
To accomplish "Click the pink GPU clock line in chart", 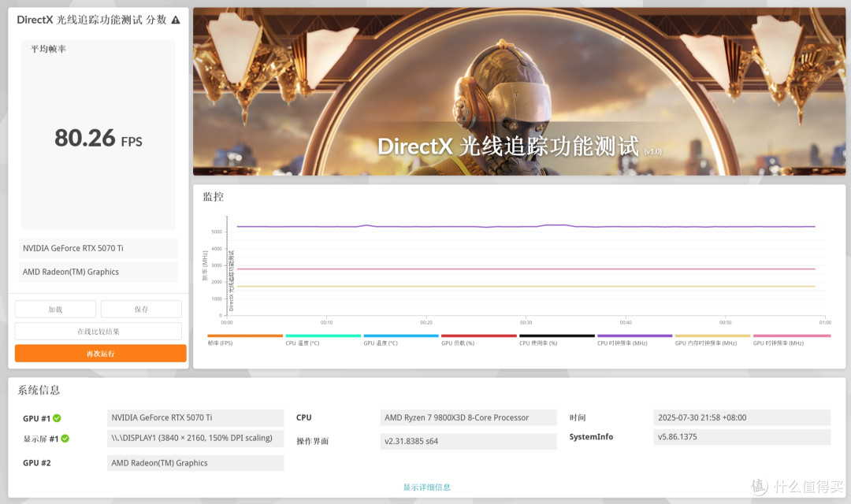I will click(x=526, y=269).
